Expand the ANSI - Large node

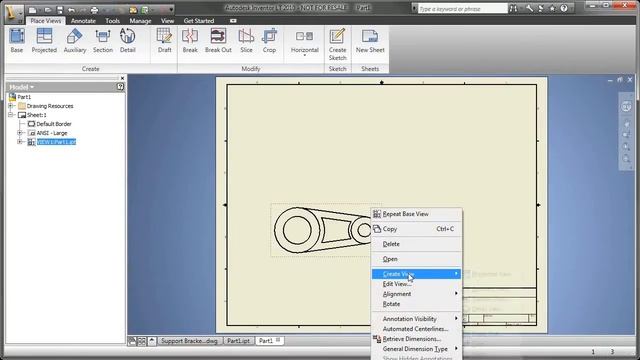pos(20,133)
